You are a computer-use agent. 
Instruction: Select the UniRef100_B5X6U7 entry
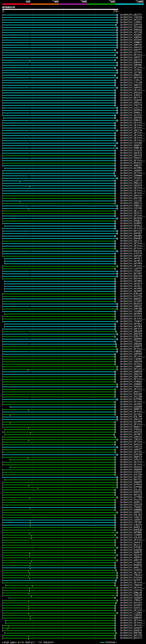(131, 163)
